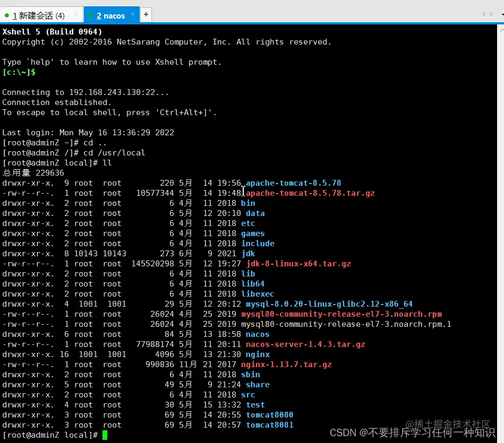
Task: Click the "Xshell 5 (Build 0964)" header line
Action: click(52, 32)
